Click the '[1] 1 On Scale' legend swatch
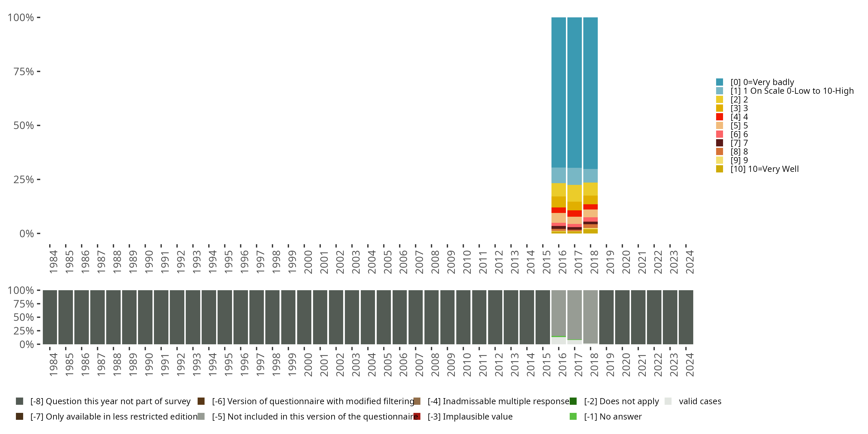This screenshot has height=434, width=868. [x=719, y=91]
